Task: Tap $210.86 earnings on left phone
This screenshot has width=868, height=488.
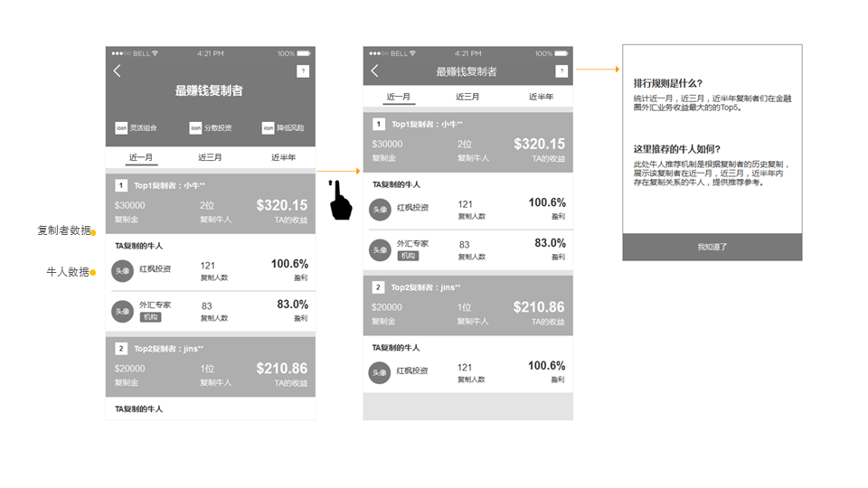Action: click(282, 369)
